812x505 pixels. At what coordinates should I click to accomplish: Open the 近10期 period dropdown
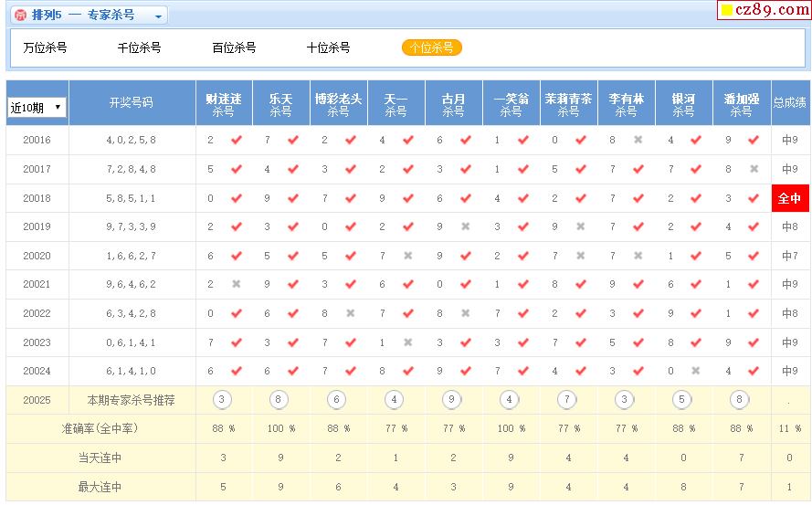(37, 108)
